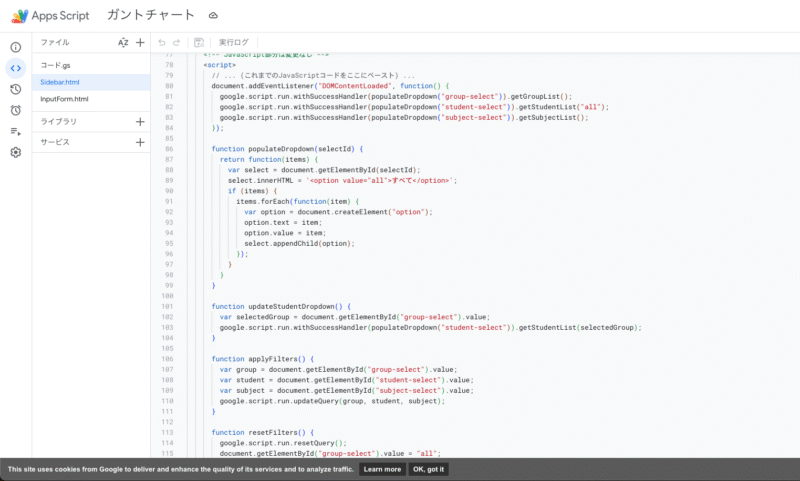Click the undo arrow in toolbar
Viewport: 800px width, 481px height.
point(162,43)
